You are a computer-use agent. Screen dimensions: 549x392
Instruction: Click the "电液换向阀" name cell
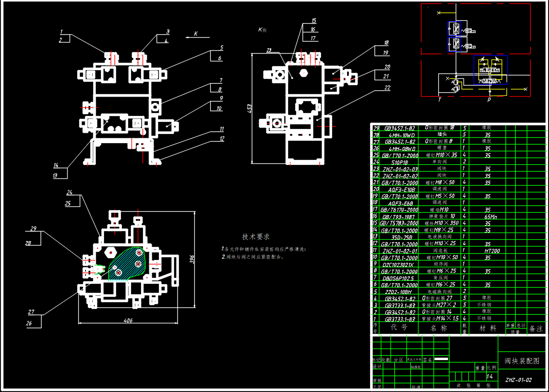(439, 237)
